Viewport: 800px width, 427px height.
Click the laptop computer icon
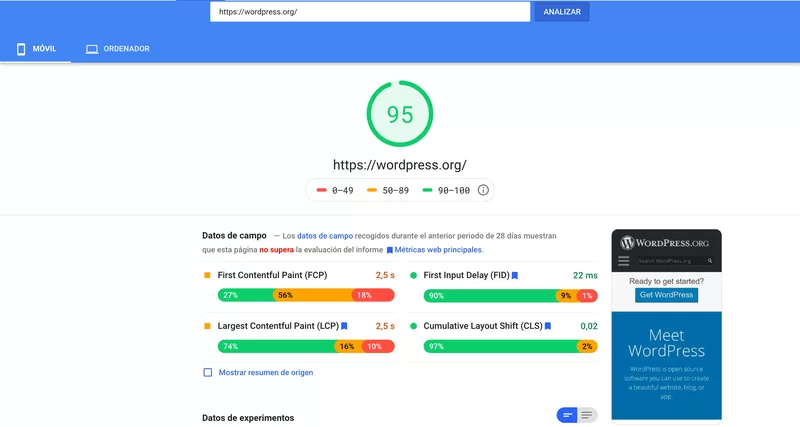click(92, 49)
